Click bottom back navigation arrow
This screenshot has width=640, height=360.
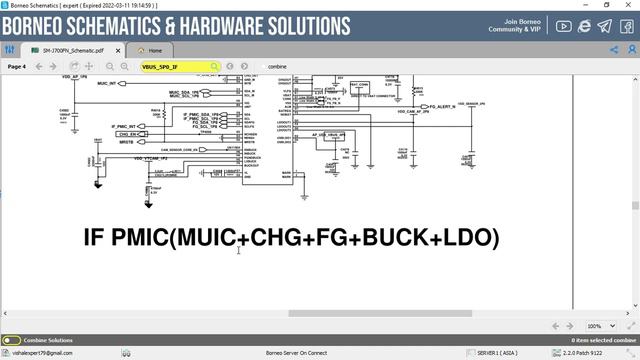tap(555, 326)
